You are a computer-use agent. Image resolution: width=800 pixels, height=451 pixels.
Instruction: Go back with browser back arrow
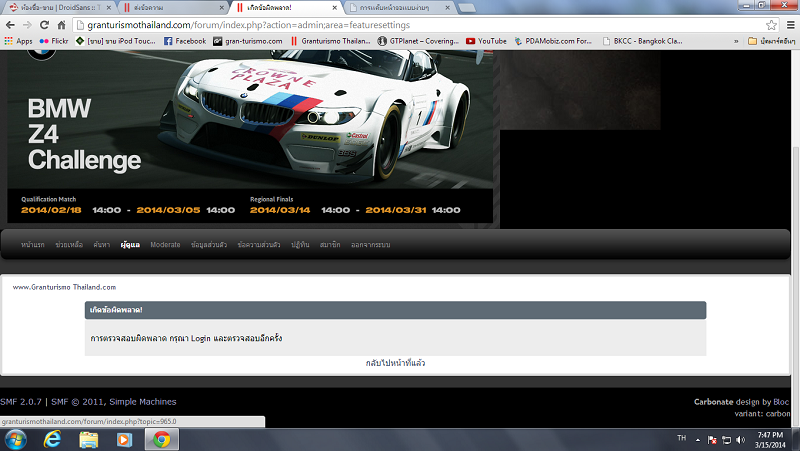(10, 25)
